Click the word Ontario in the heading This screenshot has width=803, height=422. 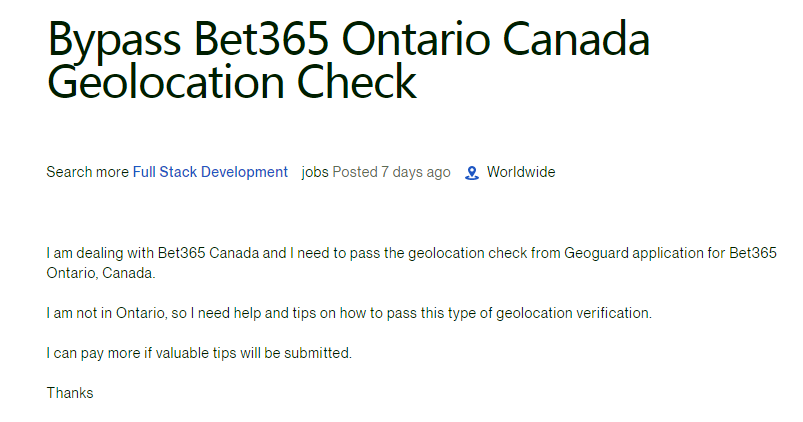point(416,39)
